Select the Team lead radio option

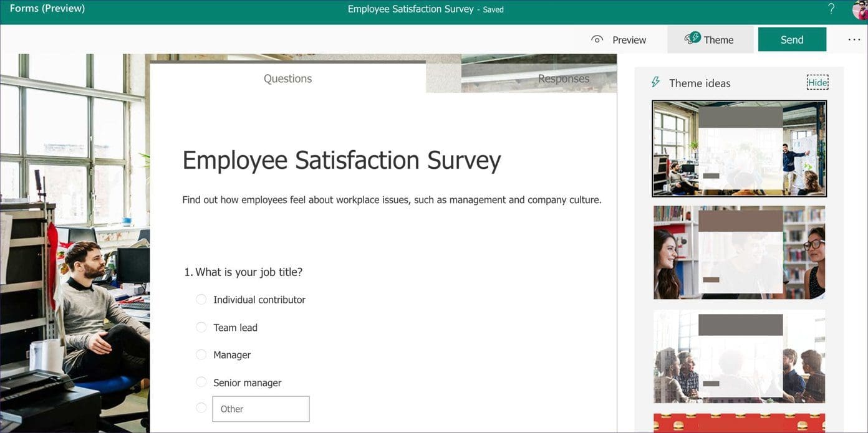(201, 327)
